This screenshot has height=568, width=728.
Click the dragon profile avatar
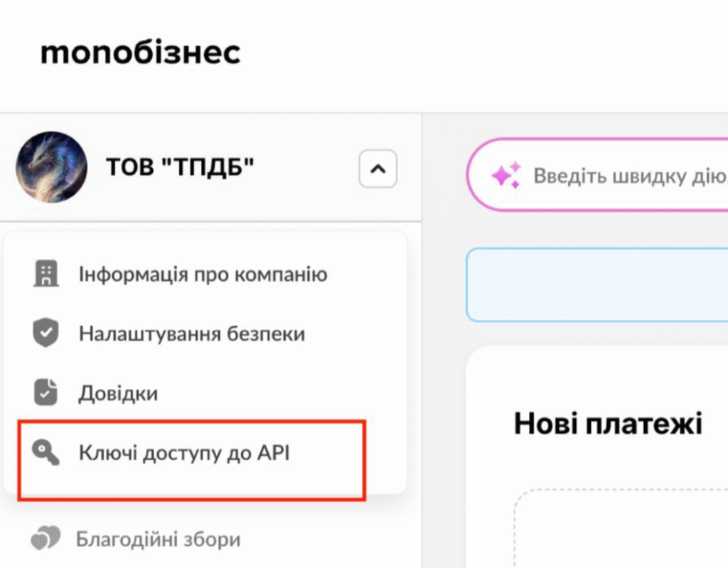pyautogui.click(x=51, y=168)
